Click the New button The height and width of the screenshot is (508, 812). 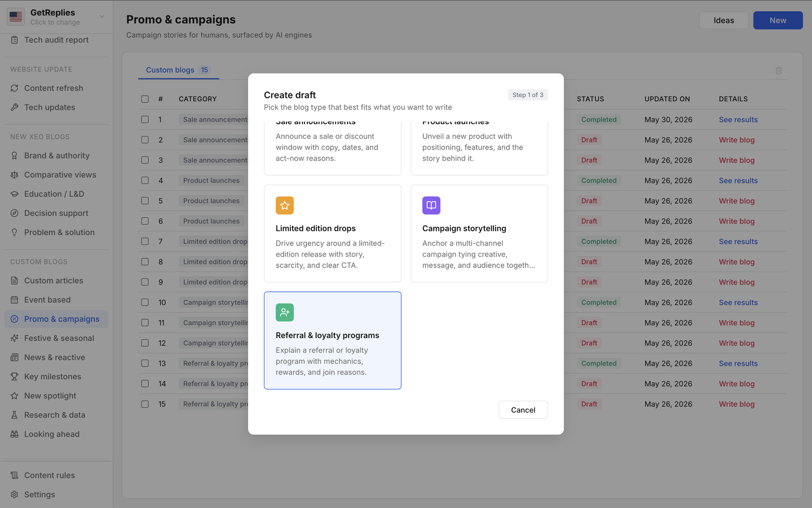click(x=778, y=20)
